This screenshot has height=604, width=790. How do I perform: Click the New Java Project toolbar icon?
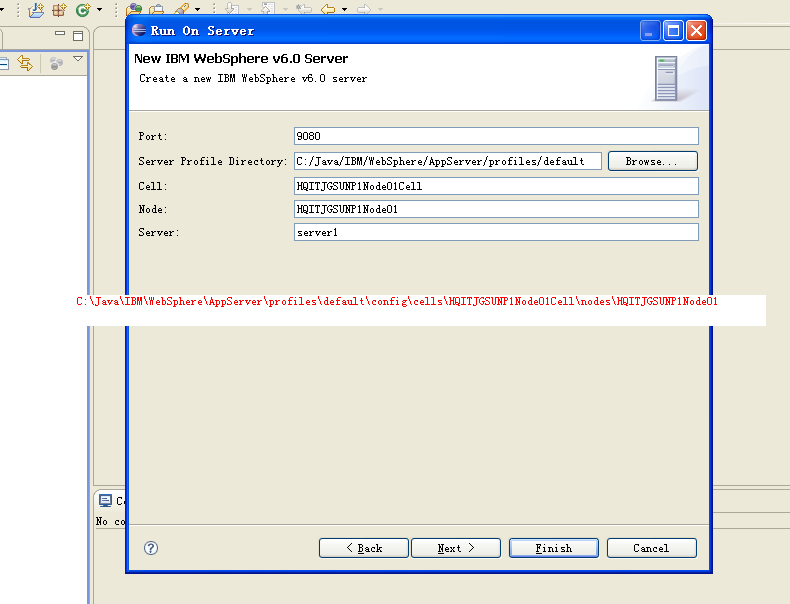(x=36, y=10)
